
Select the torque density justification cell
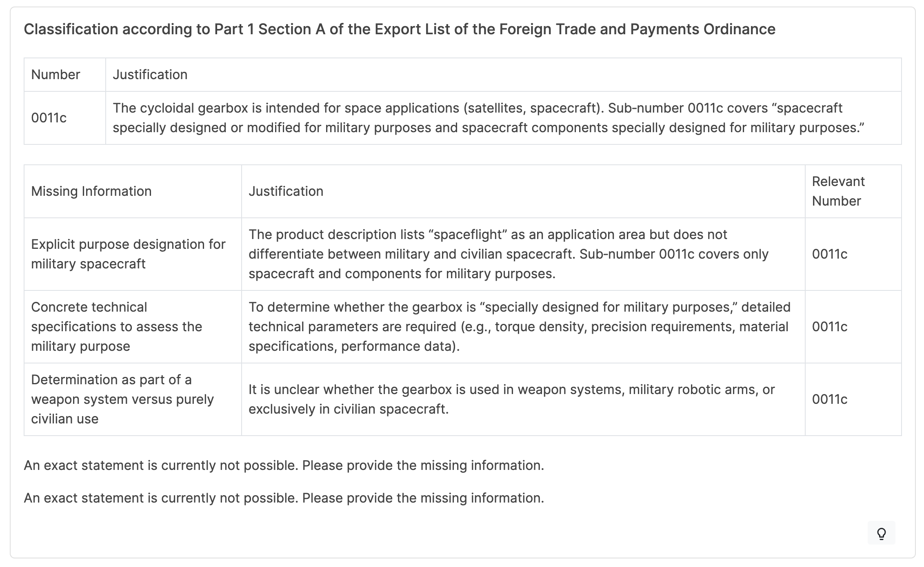[519, 327]
